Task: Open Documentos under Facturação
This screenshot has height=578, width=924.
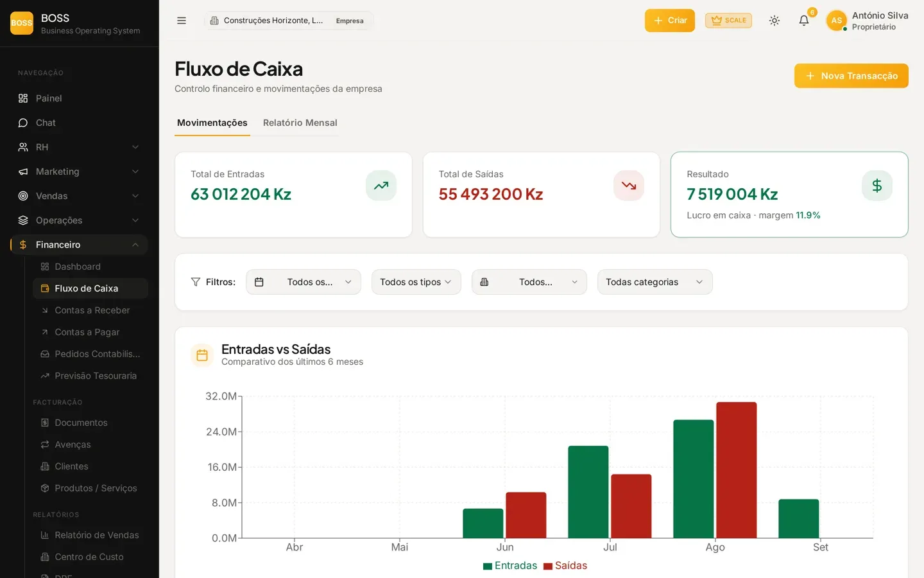Action: pyautogui.click(x=90, y=423)
